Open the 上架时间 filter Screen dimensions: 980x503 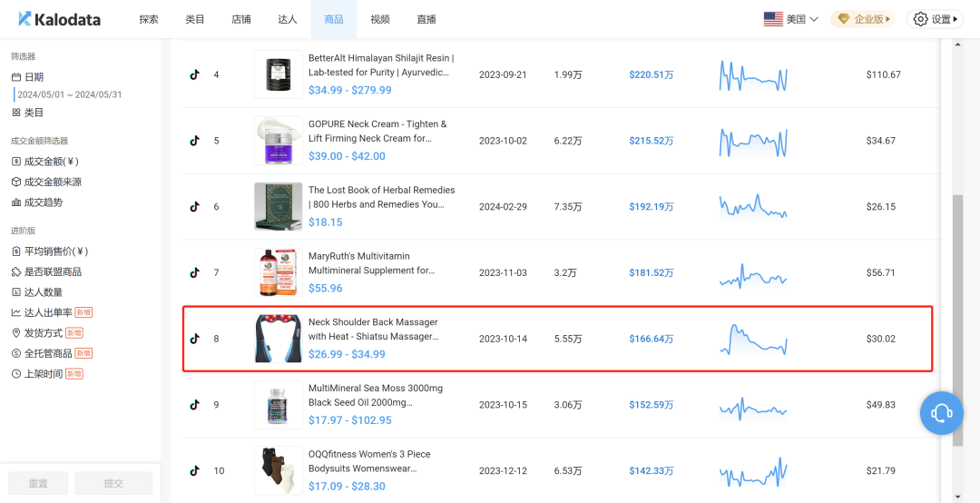(x=47, y=373)
